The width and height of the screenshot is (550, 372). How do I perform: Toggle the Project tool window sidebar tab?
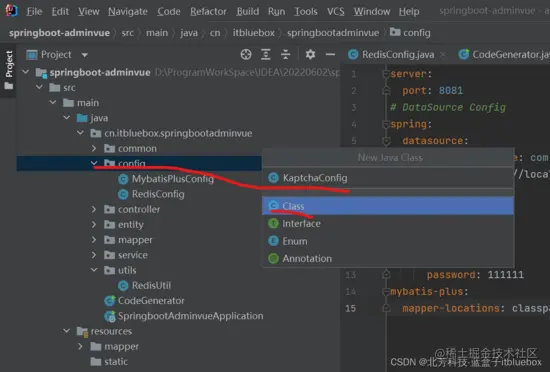click(8, 70)
